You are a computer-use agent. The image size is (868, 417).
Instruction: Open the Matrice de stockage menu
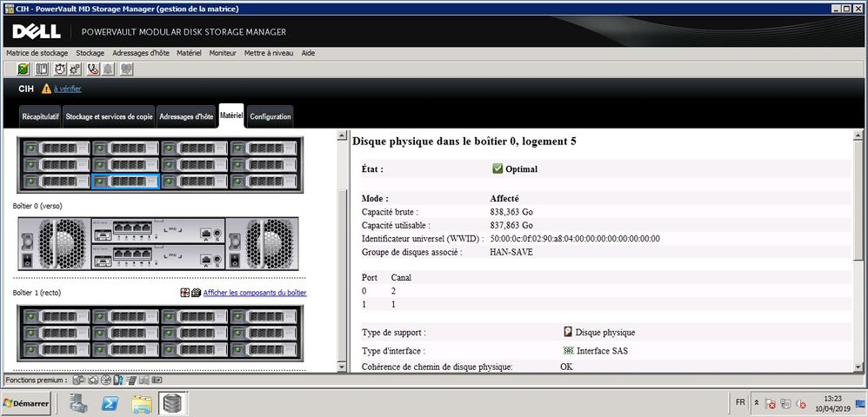point(37,53)
